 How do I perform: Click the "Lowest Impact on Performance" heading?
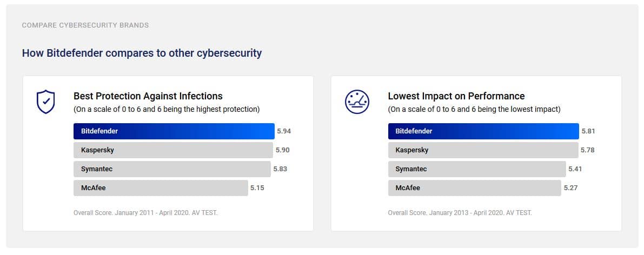tap(456, 96)
